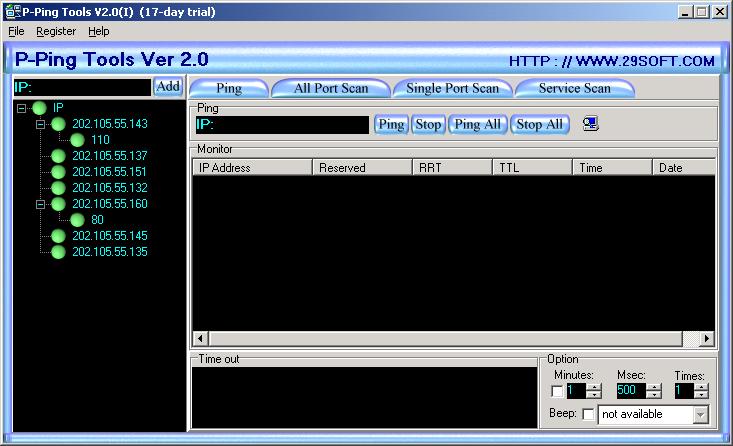
Task: Click green dot next to 202.105.55.143
Action: click(x=58, y=124)
